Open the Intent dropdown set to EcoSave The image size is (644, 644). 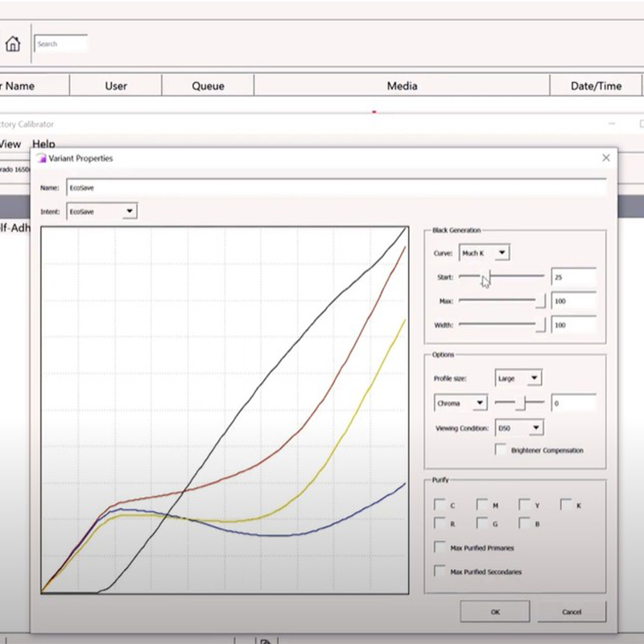pyautogui.click(x=101, y=212)
